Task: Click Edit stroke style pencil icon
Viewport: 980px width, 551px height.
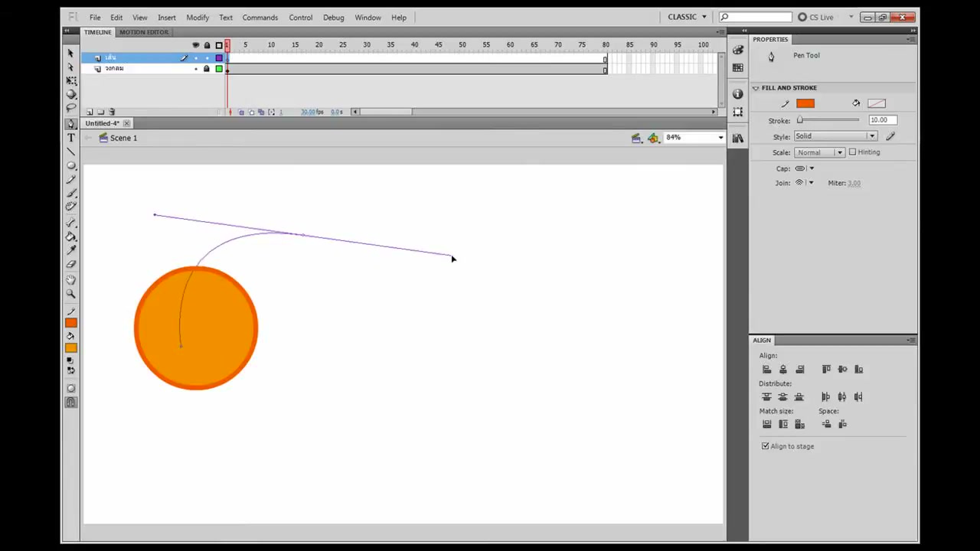Action: 890,136
